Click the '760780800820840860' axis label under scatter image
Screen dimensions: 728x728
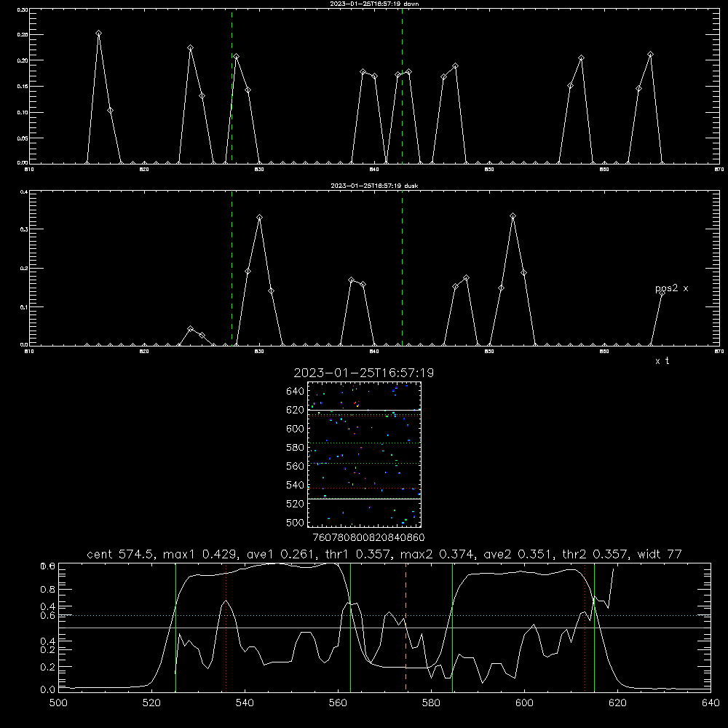click(368, 537)
